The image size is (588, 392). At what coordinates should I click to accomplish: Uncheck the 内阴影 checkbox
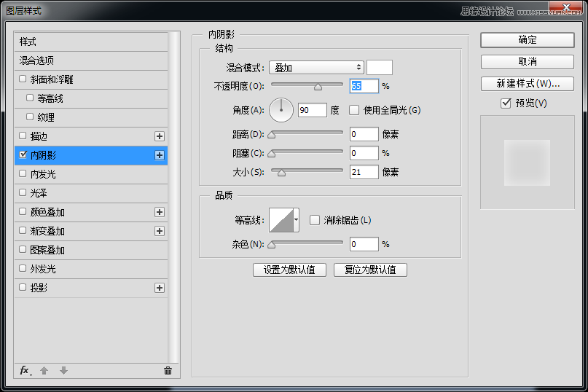tap(23, 155)
